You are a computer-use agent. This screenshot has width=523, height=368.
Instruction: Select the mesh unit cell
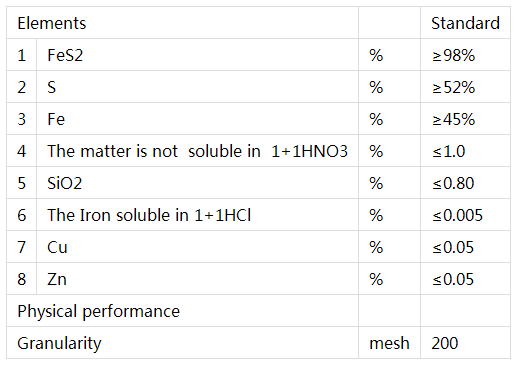coord(390,343)
